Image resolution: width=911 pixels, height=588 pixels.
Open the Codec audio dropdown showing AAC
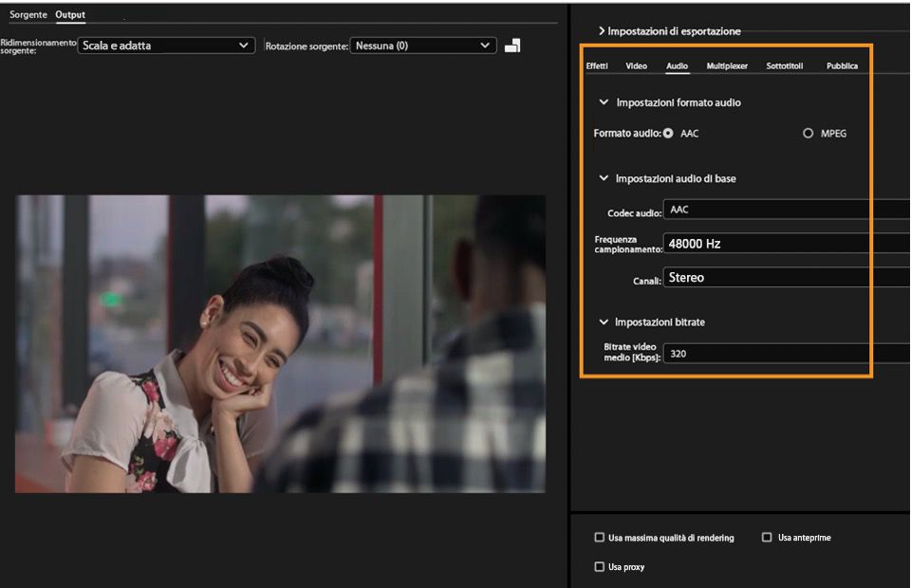[787, 210]
